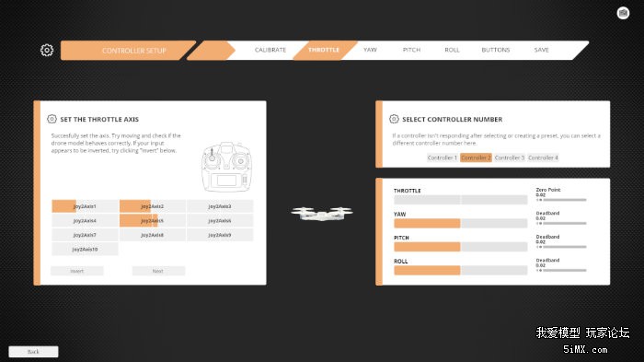Click the gear icon next to Select Controller Number
Screen dimensions: 644x362
pyautogui.click(x=394, y=119)
